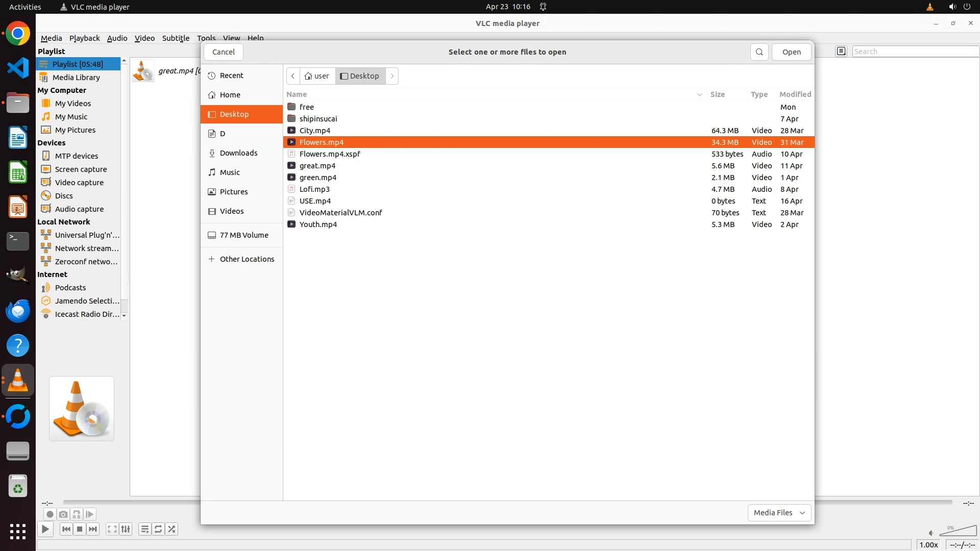Toggle the loop/repeat mode button
The image size is (980, 551).
(x=158, y=529)
